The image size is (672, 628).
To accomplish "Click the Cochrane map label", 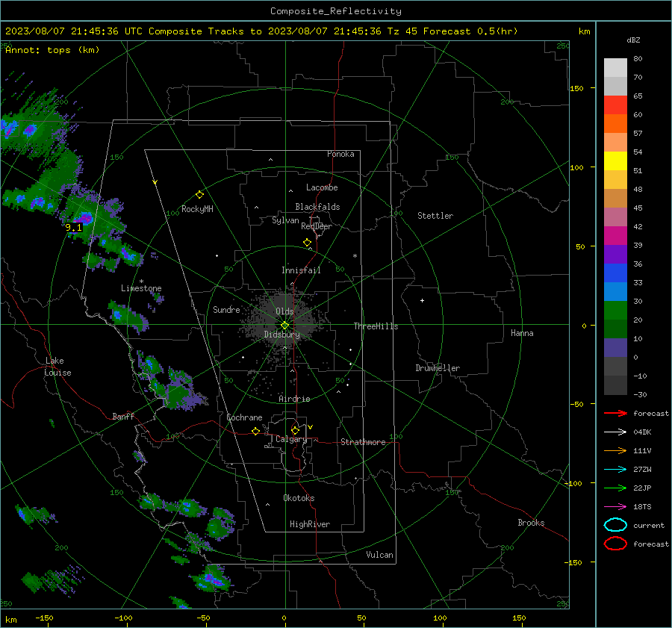I will 244,417.
